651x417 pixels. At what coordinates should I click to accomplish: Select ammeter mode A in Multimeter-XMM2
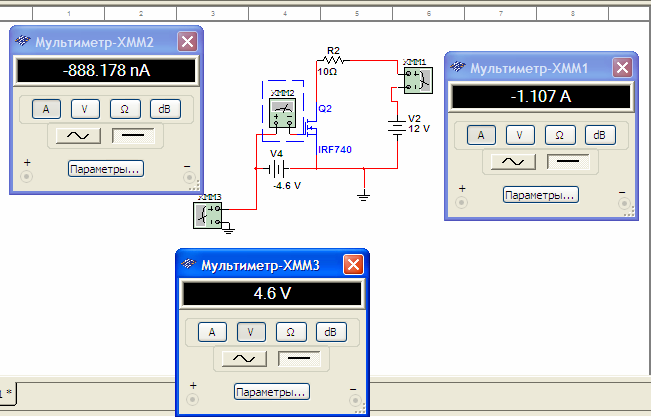(x=46, y=109)
